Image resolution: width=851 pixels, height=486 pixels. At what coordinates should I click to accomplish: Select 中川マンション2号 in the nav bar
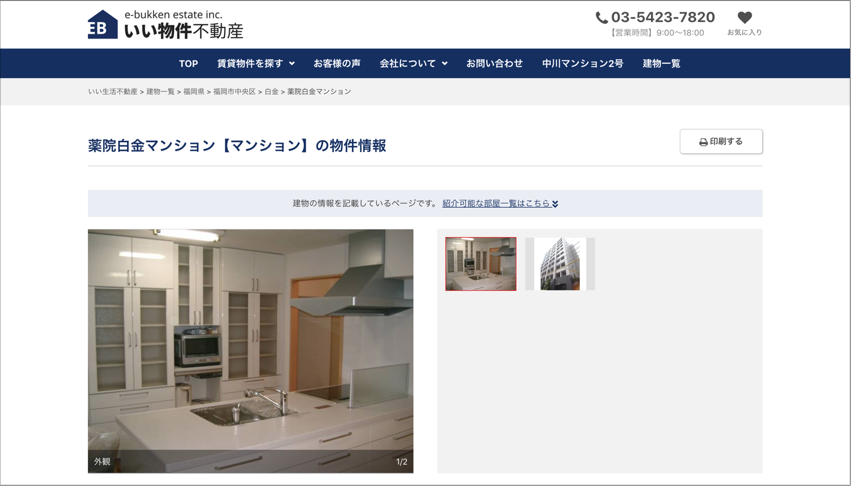tap(582, 63)
